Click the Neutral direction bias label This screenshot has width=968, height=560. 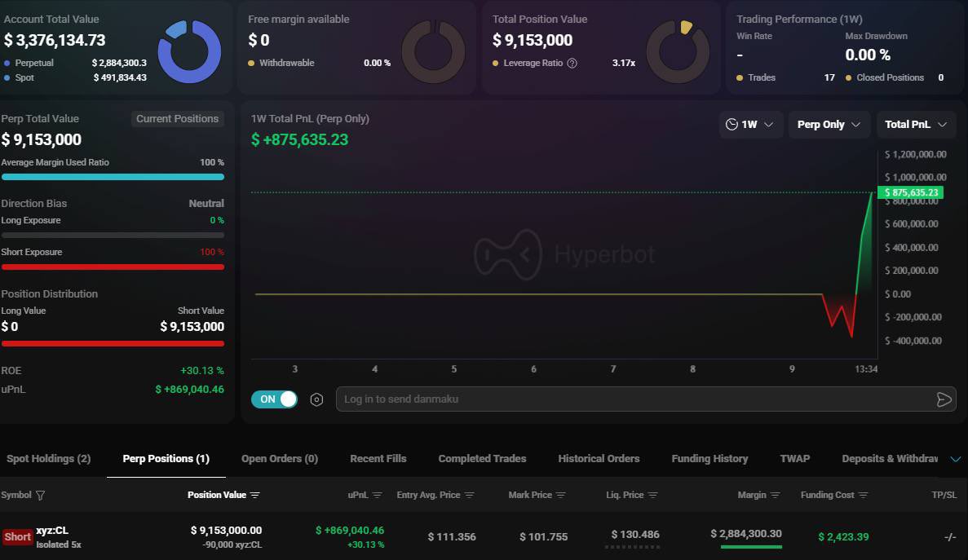point(206,204)
